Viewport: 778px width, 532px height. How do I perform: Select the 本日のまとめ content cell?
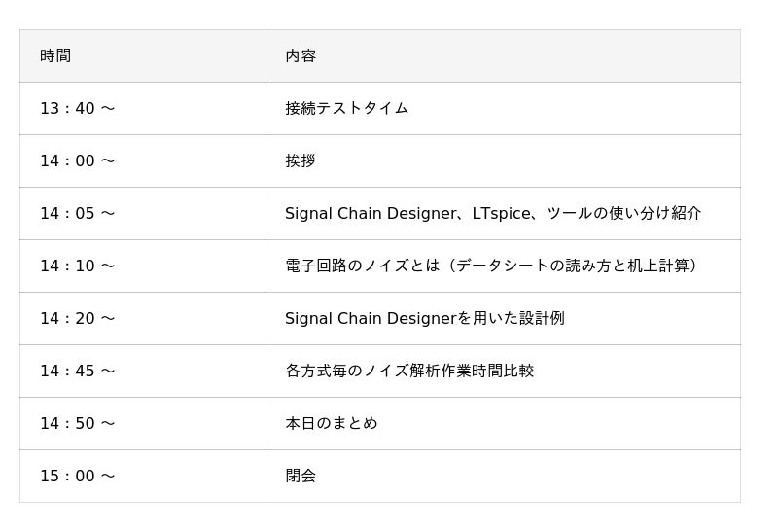(x=503, y=424)
